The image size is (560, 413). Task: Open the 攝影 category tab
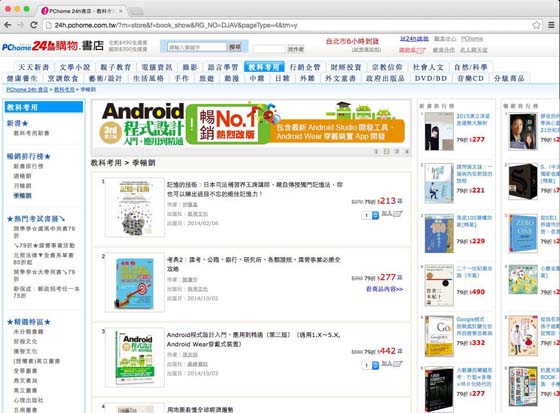pyautogui.click(x=190, y=67)
